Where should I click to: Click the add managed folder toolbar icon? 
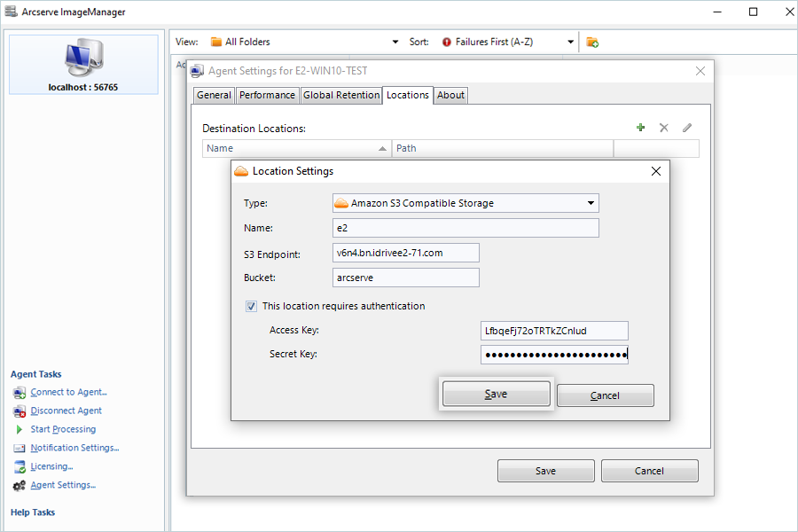[x=592, y=43]
